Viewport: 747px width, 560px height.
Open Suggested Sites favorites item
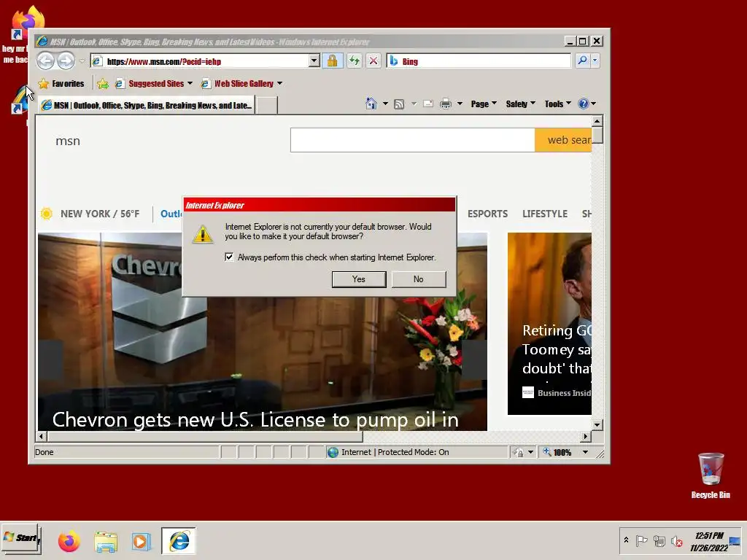pos(153,84)
